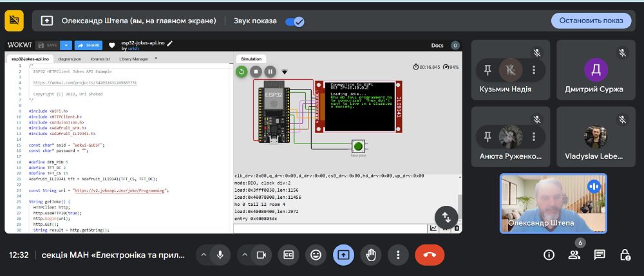Open emoji reactions in call bar

tap(316, 255)
